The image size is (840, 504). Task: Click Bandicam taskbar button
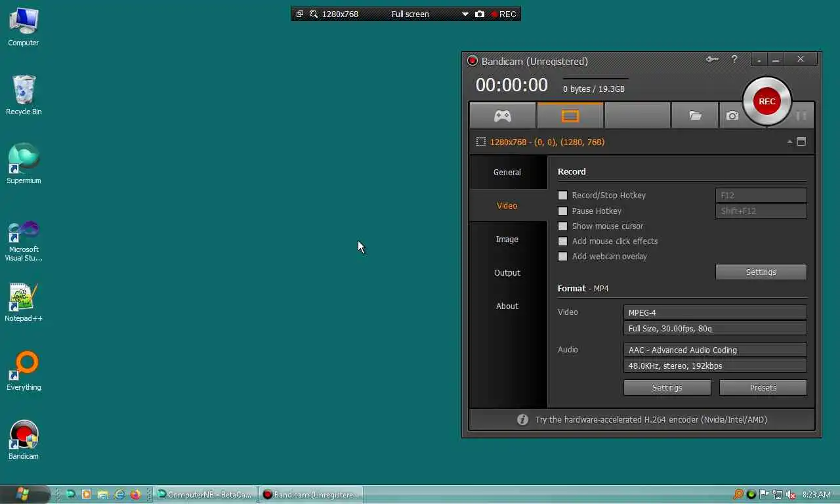pos(311,494)
